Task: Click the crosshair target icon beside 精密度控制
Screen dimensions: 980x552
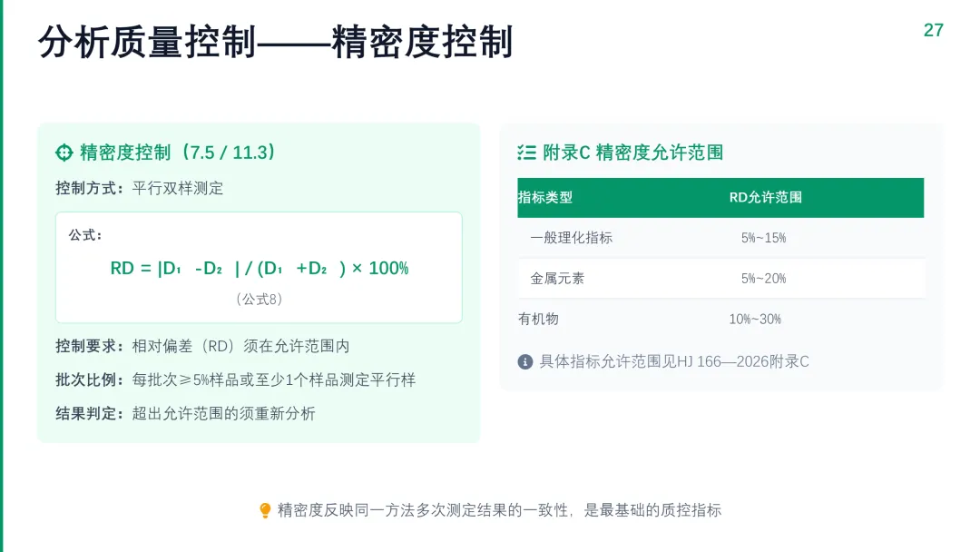Action: 64,153
